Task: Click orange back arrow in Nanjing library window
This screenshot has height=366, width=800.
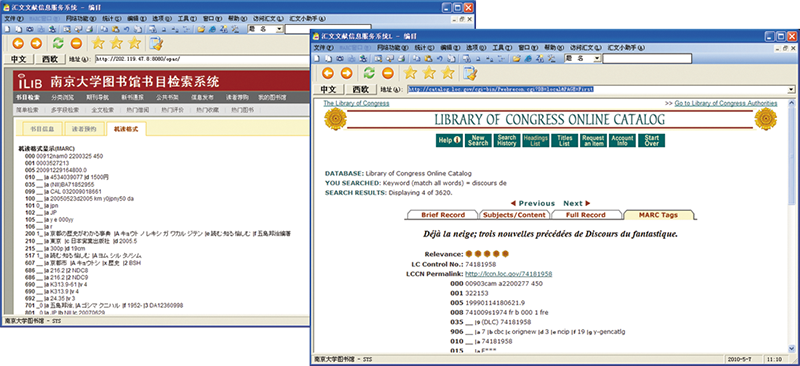Action: click(18, 43)
